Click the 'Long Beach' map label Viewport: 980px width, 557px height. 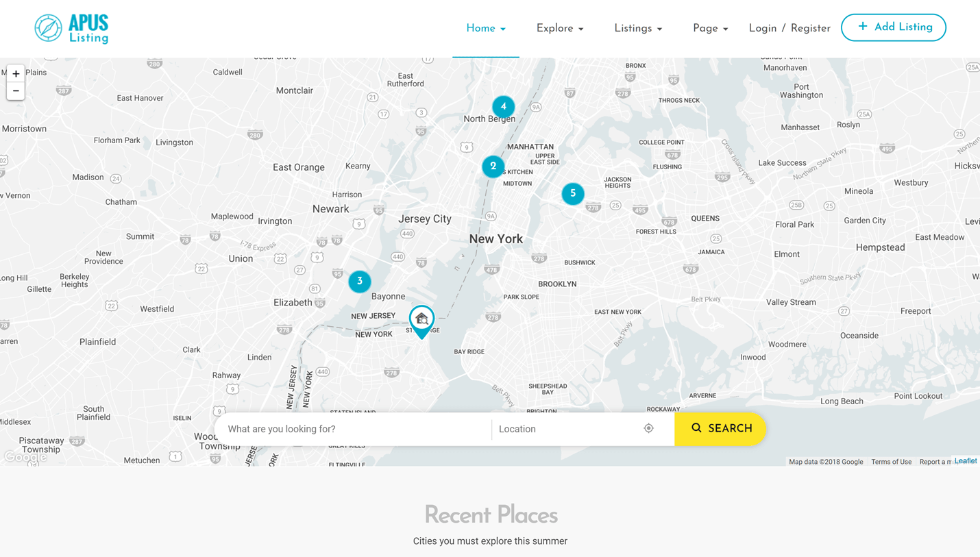tap(842, 401)
